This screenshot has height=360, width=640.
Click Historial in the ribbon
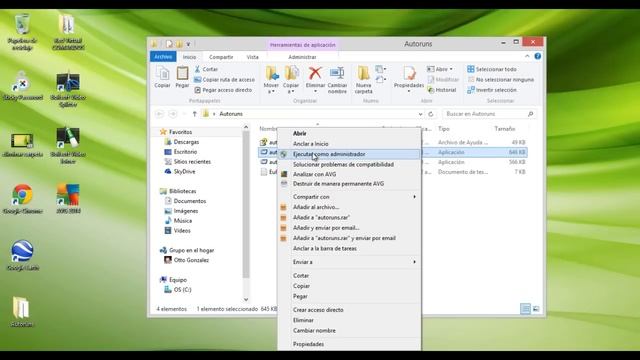point(442,90)
